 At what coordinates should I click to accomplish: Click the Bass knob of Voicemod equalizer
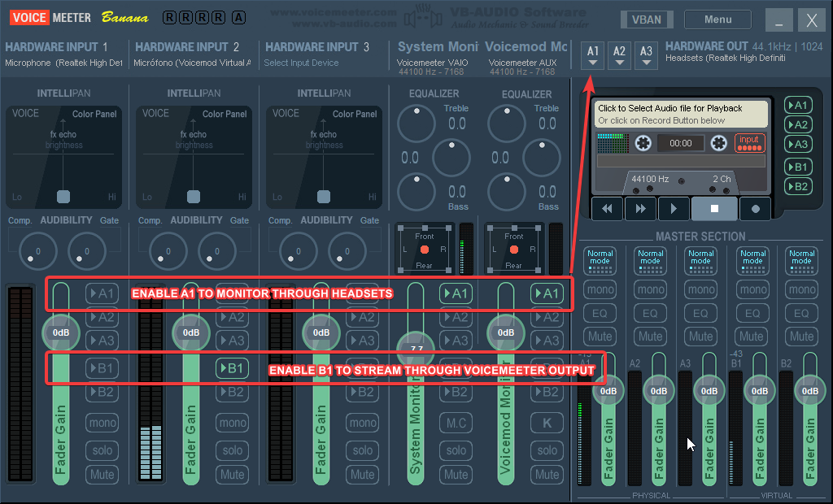click(507, 192)
